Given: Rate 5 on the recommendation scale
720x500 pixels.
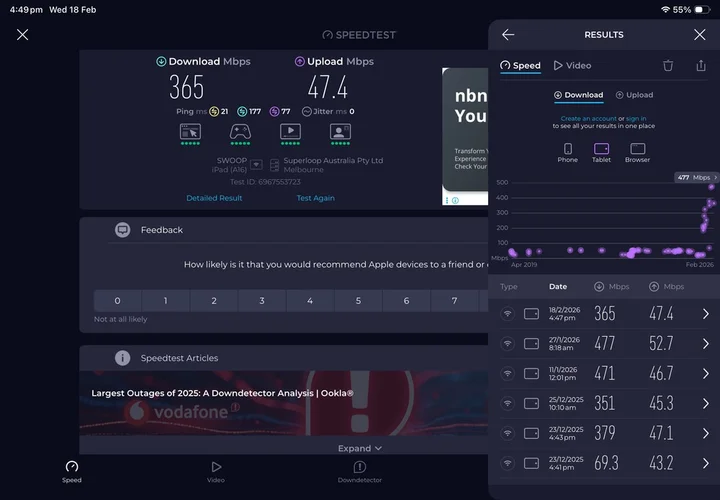Looking at the screenshot, I should point(358,301).
